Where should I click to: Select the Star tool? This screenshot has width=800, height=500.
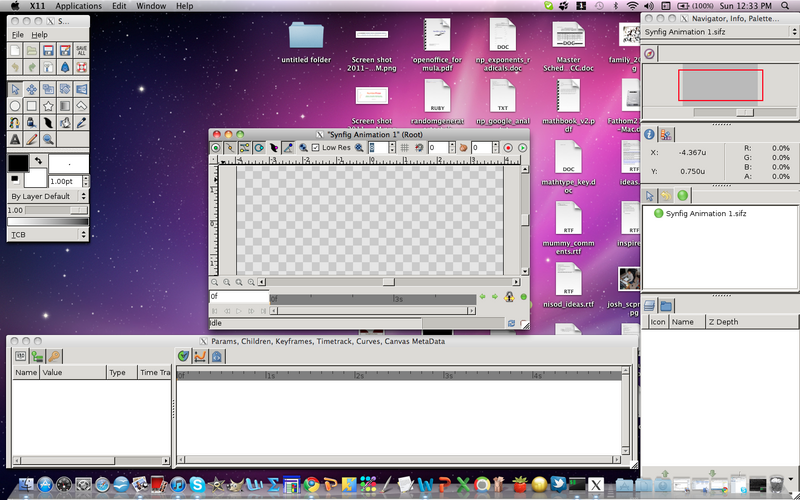(x=48, y=106)
